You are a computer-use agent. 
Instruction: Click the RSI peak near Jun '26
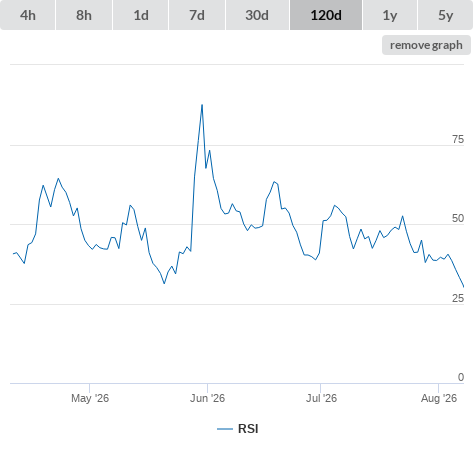202,105
